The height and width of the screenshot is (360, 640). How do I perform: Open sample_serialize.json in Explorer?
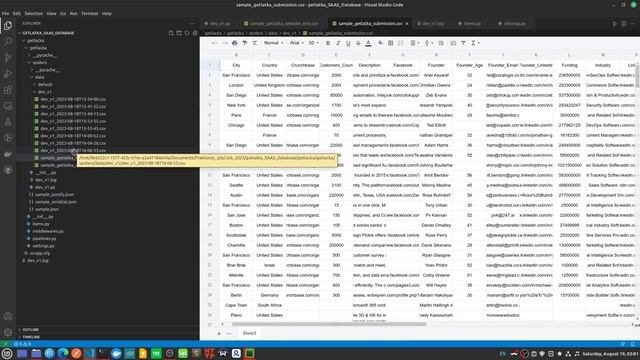tap(56, 202)
